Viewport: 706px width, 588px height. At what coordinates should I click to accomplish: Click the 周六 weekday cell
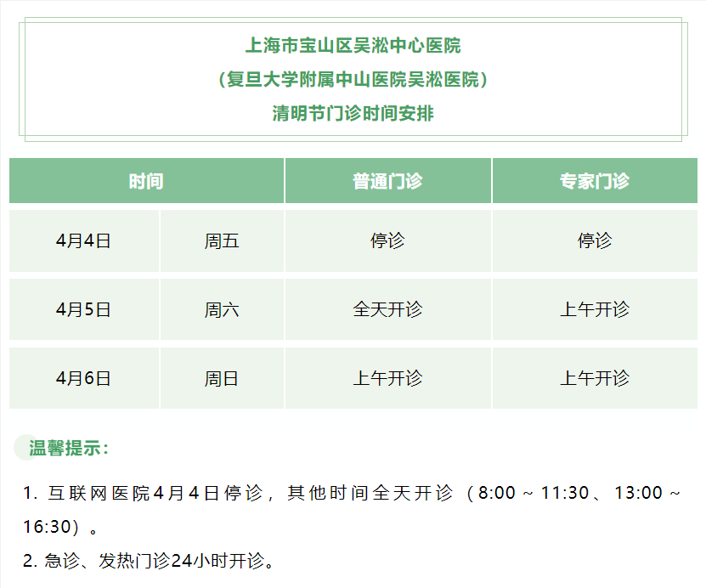(x=222, y=309)
